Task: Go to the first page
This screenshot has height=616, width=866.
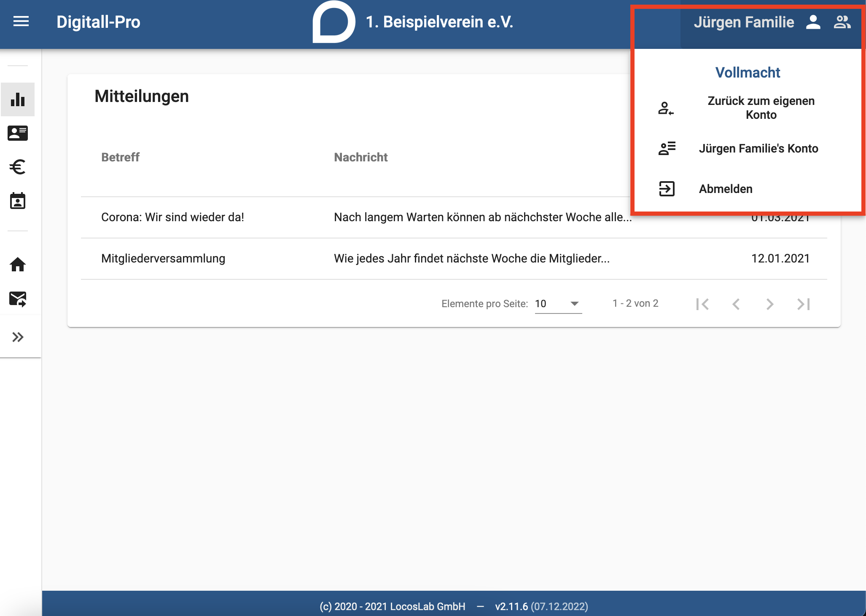Action: tap(702, 304)
